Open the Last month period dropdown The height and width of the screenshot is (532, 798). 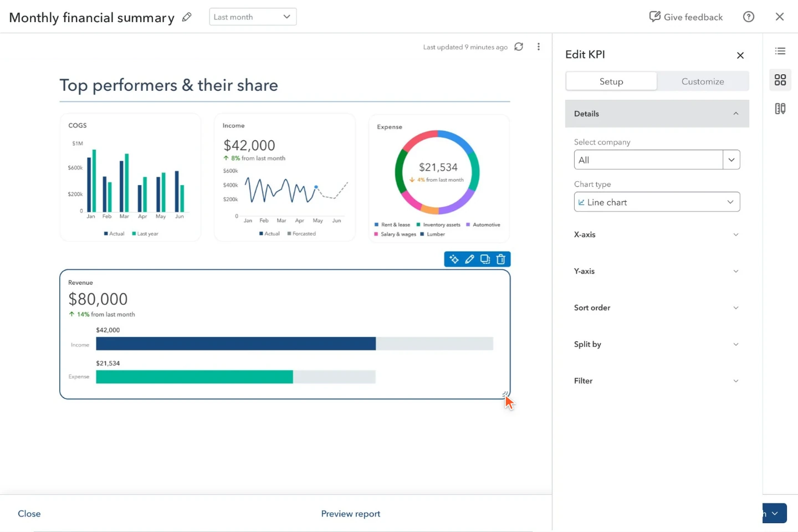click(x=253, y=17)
